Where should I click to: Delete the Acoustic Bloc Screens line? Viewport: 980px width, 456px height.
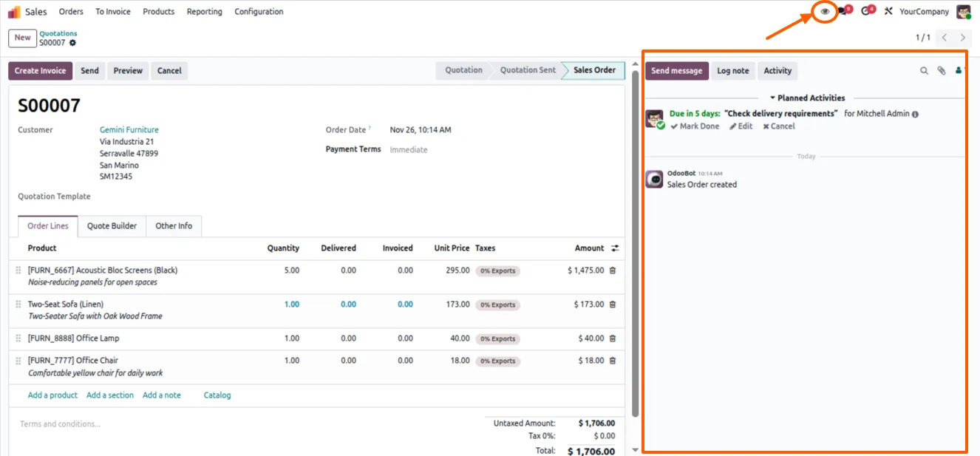612,270
